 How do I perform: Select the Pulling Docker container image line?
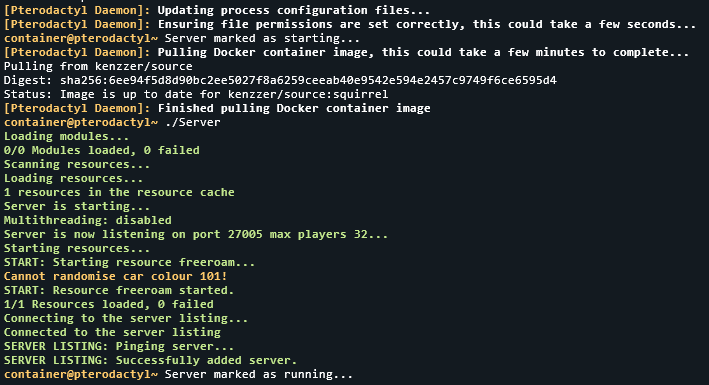tap(346, 52)
